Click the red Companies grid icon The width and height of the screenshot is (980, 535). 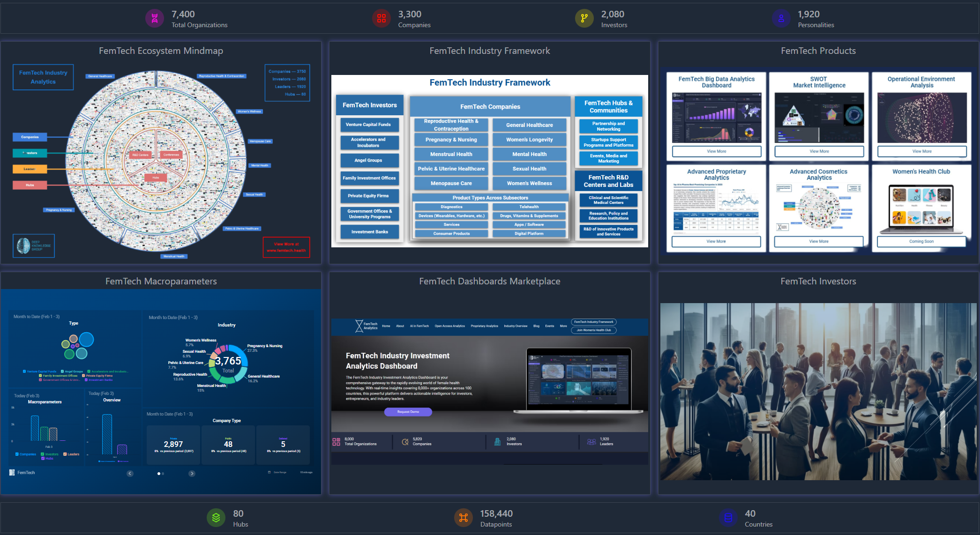[382, 19]
